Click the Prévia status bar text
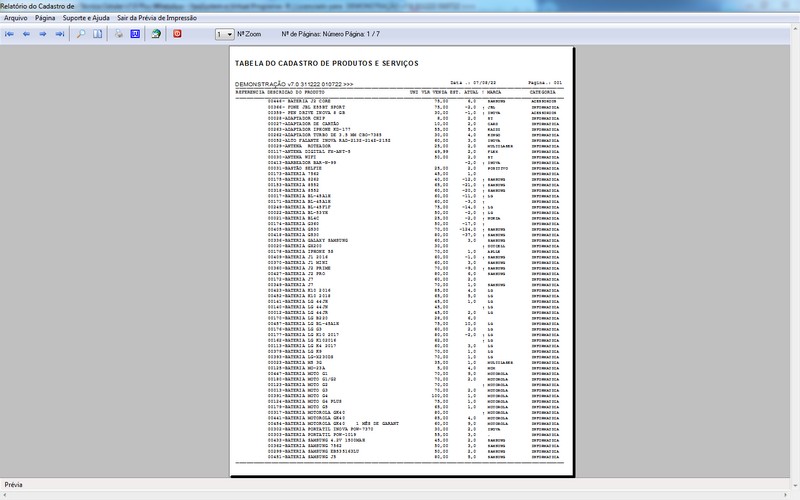The width and height of the screenshot is (800, 500). [x=13, y=485]
